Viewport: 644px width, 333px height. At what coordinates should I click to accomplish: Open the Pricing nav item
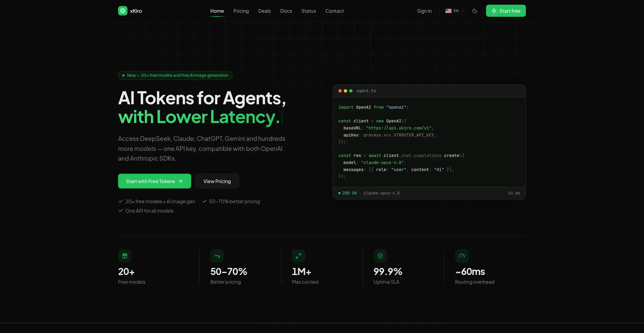[241, 11]
